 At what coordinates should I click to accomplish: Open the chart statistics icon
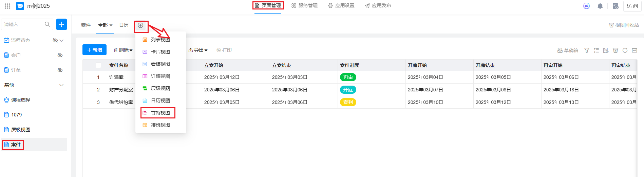[x=634, y=50]
